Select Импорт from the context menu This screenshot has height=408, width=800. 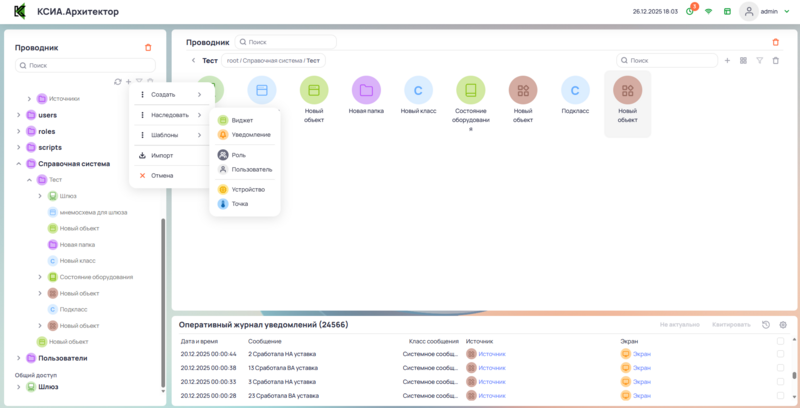tap(162, 155)
